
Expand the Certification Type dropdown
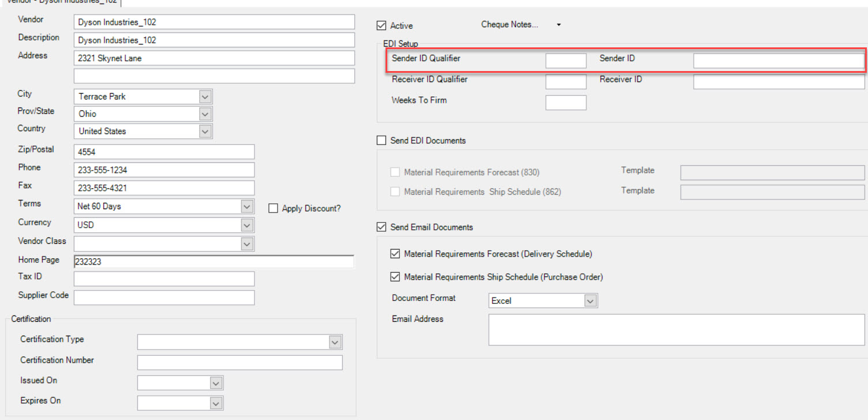tap(335, 342)
